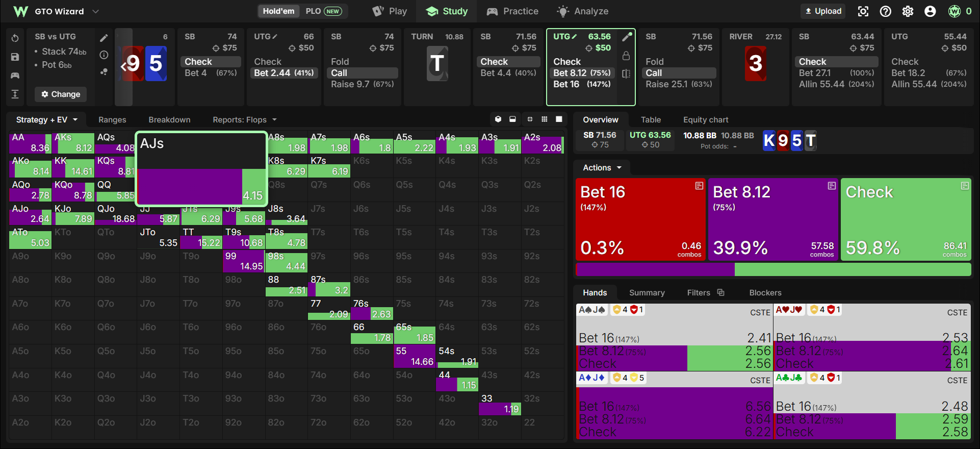Select the Hold'em game mode toggle

pyautogui.click(x=278, y=11)
